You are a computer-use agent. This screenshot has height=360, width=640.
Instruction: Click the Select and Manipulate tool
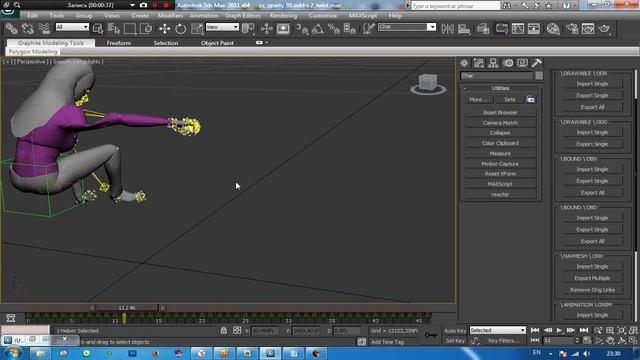267,29
